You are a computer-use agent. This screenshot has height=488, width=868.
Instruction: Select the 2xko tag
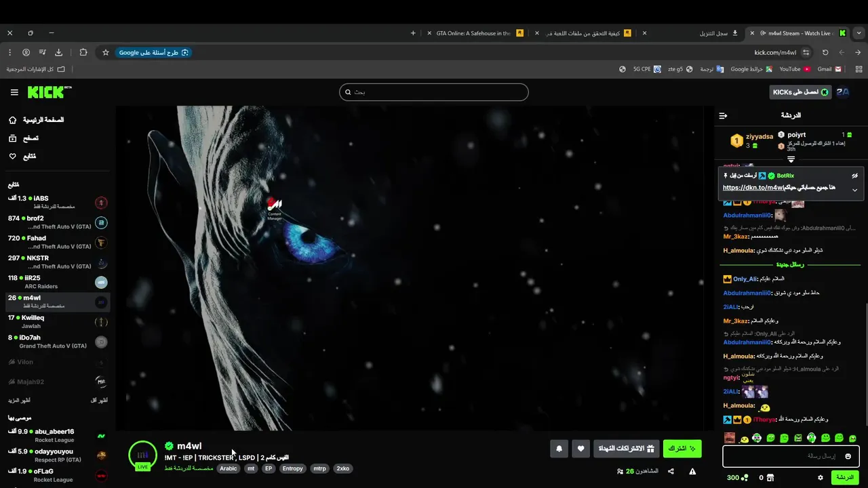(343, 468)
